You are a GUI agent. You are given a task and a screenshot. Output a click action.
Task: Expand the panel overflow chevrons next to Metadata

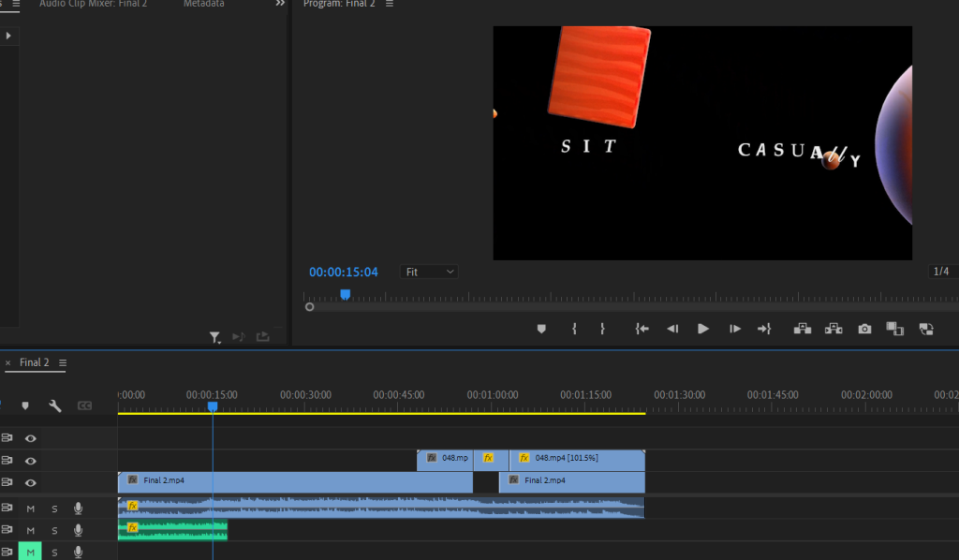(280, 3)
